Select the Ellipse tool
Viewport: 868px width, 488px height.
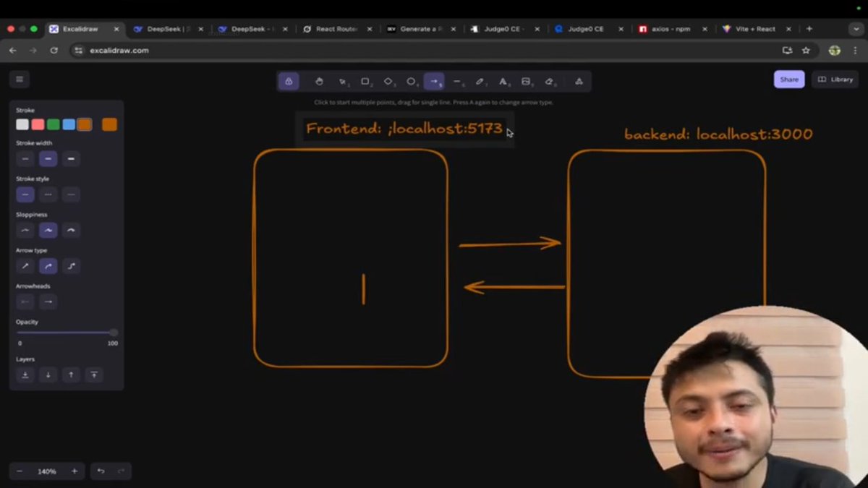click(x=412, y=81)
